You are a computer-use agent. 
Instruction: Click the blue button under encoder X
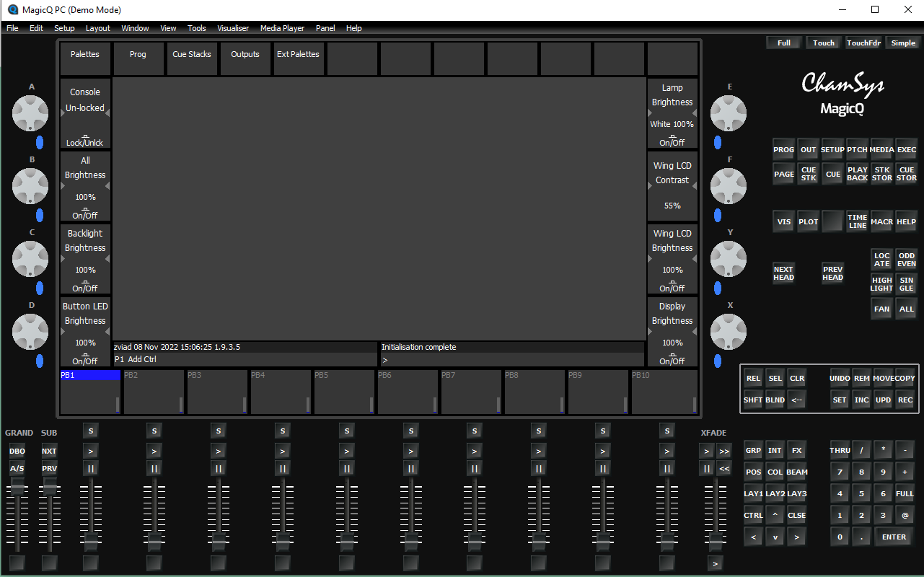(718, 361)
